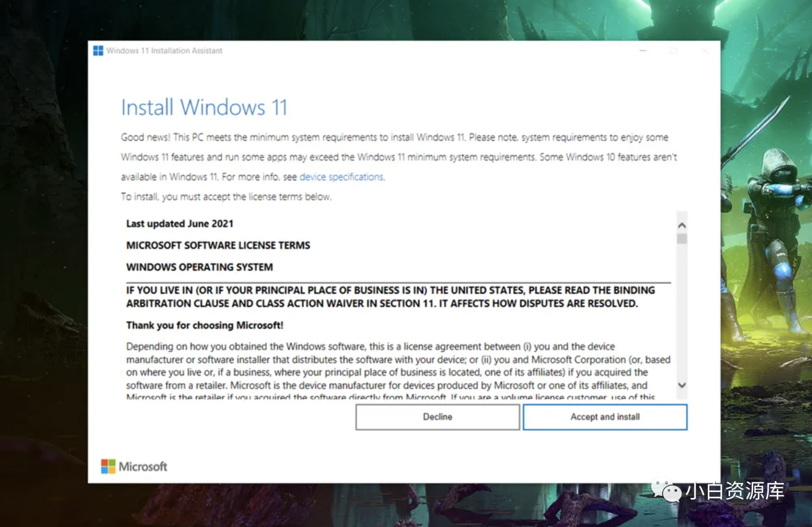Click 'To install, you must accept' sentence
Image resolution: width=812 pixels, height=527 pixels.
pos(226,197)
